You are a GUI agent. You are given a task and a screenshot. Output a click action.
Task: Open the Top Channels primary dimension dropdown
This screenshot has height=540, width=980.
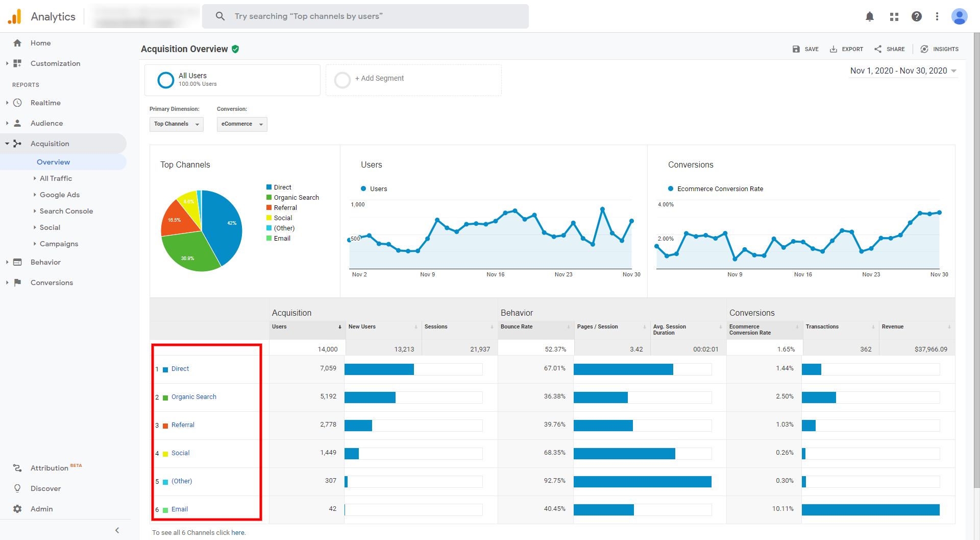click(177, 124)
